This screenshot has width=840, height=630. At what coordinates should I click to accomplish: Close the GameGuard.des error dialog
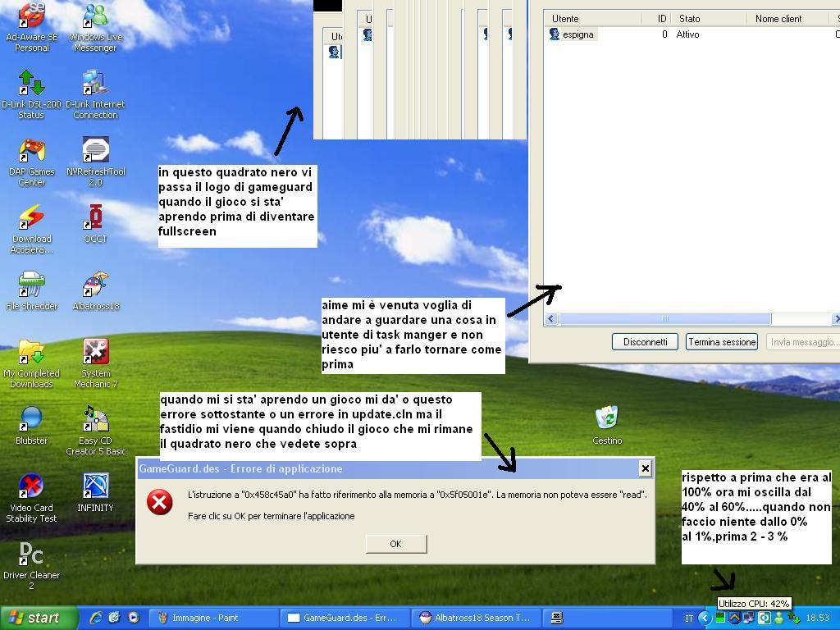(645, 468)
